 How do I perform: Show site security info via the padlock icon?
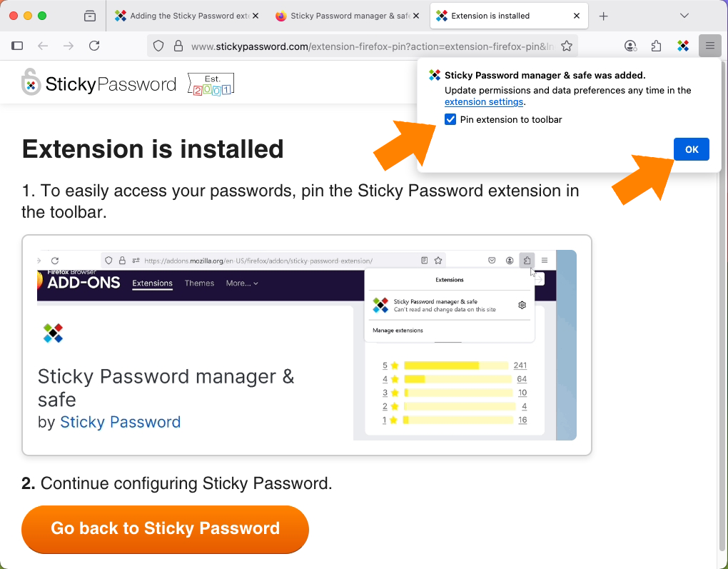(x=178, y=46)
